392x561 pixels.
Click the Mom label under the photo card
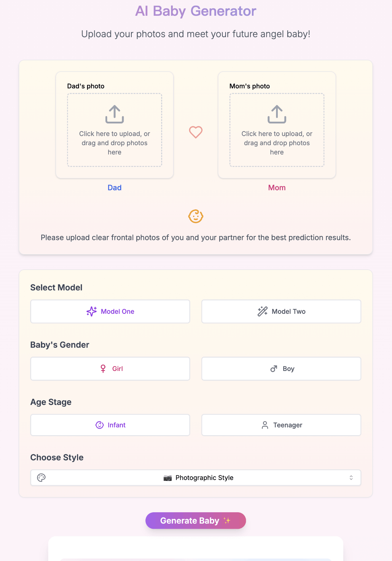[277, 188]
